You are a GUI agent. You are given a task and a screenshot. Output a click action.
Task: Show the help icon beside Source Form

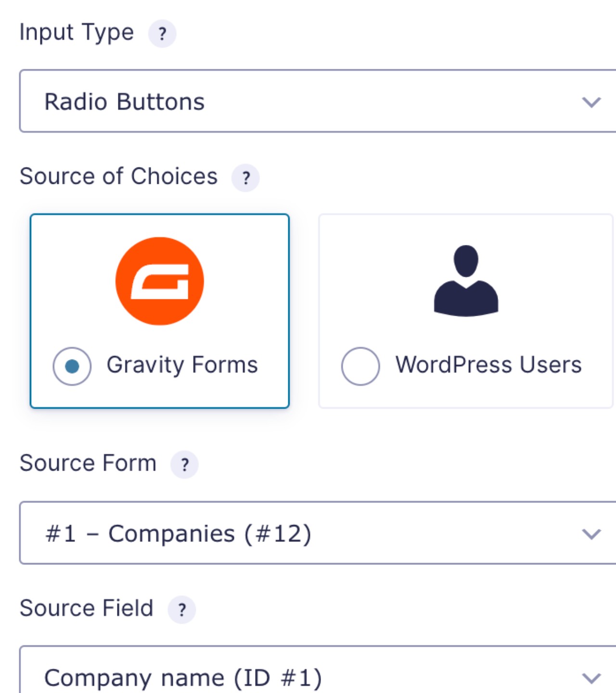[184, 464]
